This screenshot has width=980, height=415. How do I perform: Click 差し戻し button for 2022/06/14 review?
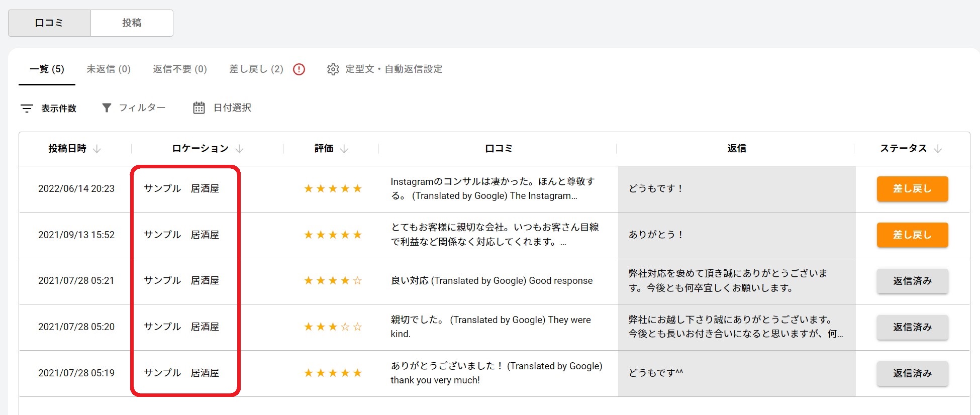click(912, 189)
